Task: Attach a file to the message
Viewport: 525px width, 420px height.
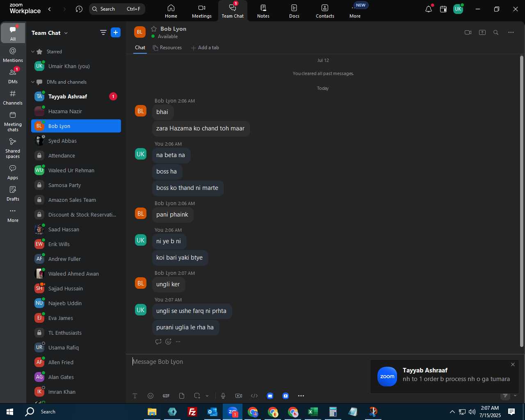Action: pos(182,396)
